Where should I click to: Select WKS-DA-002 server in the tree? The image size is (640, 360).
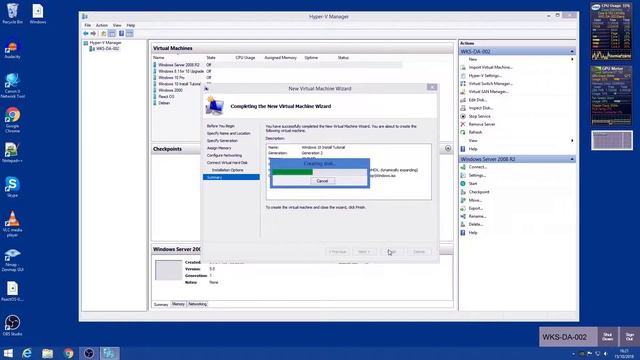(x=107, y=49)
